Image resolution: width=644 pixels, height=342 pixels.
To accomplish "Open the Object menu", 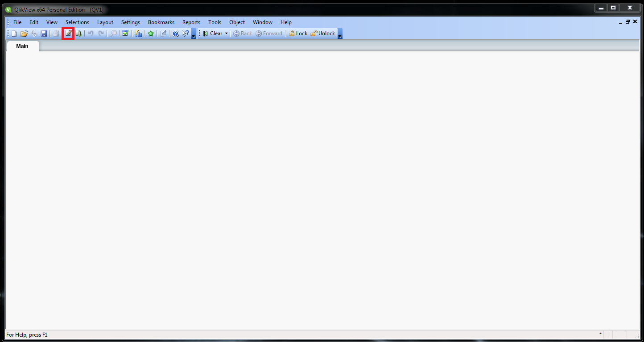I will 237,22.
